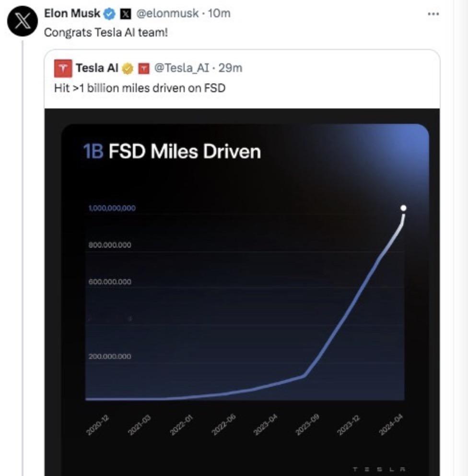Click the 'Congrats Tesla AI team!' post text
Screen dimensions: 468x476
click(x=106, y=33)
